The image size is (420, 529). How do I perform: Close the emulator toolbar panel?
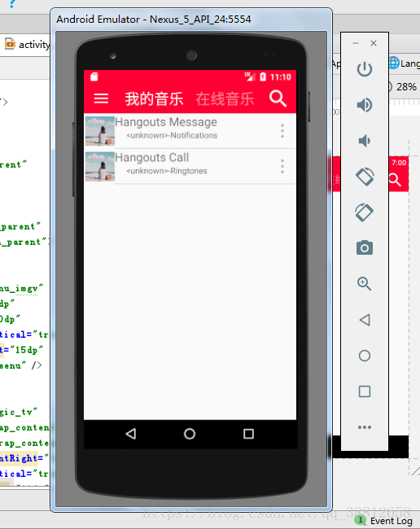tap(374, 43)
